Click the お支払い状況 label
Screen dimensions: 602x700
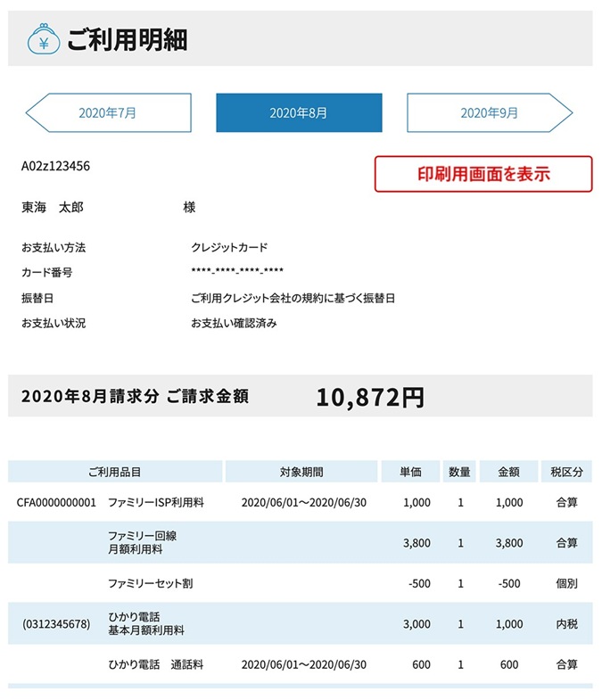pyautogui.click(x=54, y=323)
